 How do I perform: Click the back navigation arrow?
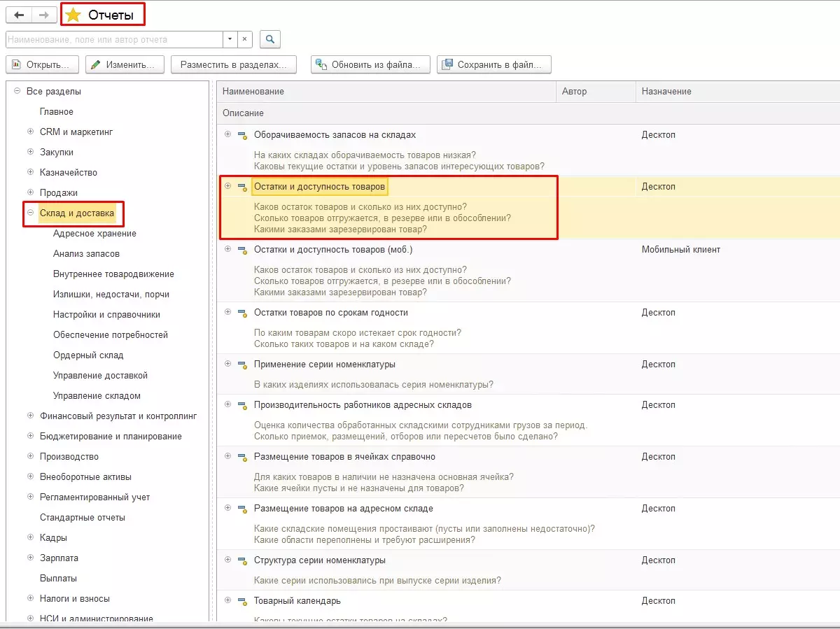[19, 15]
